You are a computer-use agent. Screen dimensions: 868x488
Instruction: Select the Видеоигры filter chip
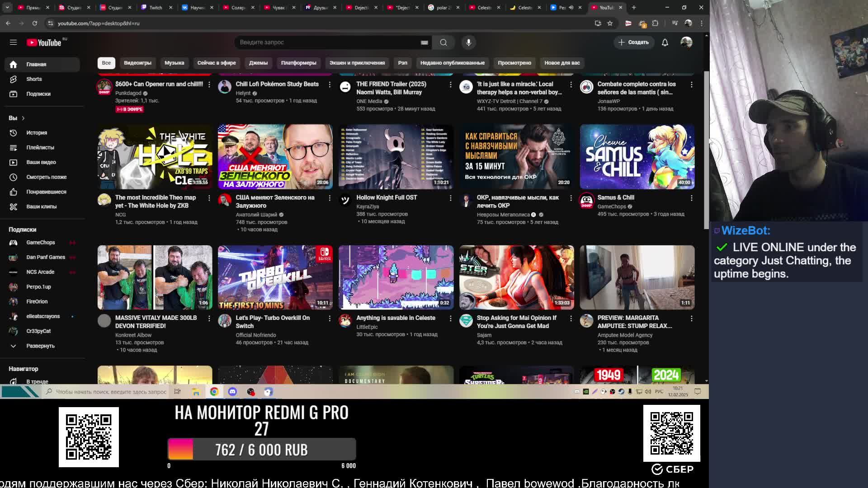[x=137, y=63]
